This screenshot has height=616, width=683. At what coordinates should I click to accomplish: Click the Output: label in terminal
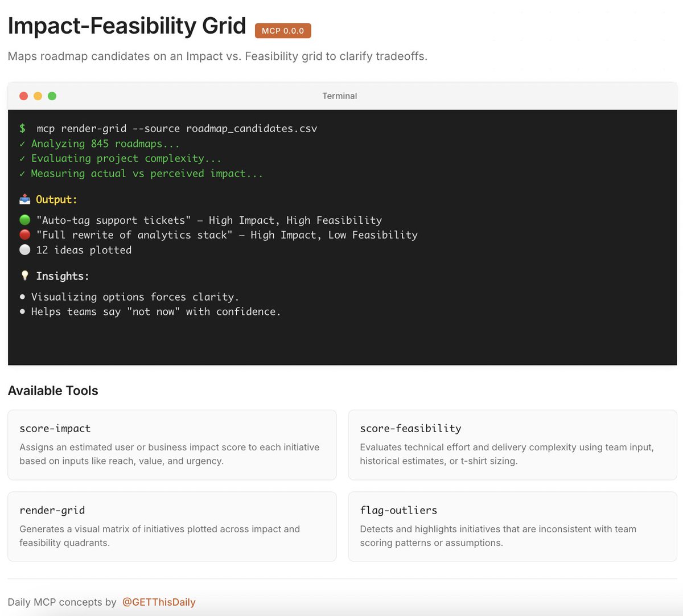56,199
